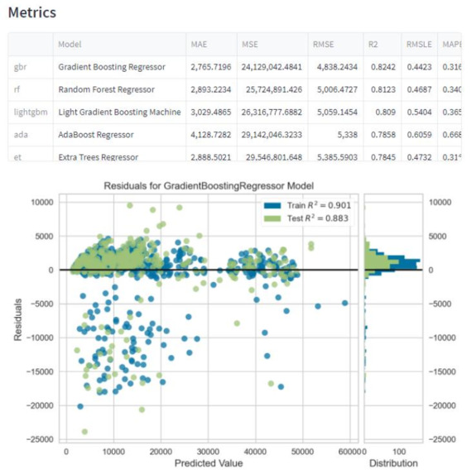Click RMSLE value 0.4423

point(419,67)
